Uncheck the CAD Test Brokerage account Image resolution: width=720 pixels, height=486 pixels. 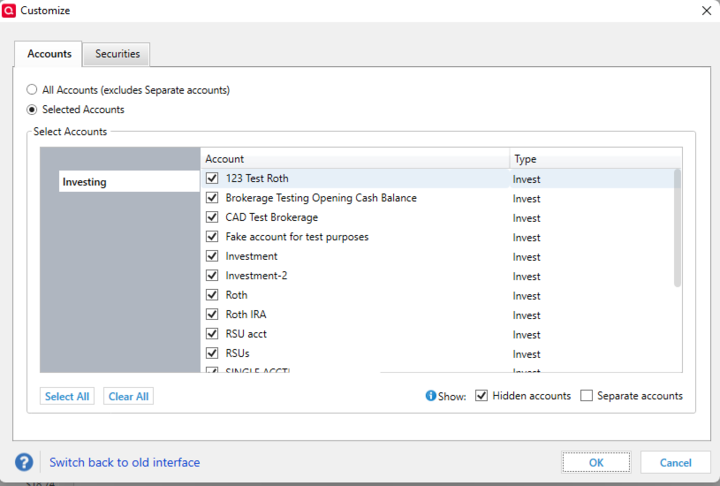[x=212, y=218]
